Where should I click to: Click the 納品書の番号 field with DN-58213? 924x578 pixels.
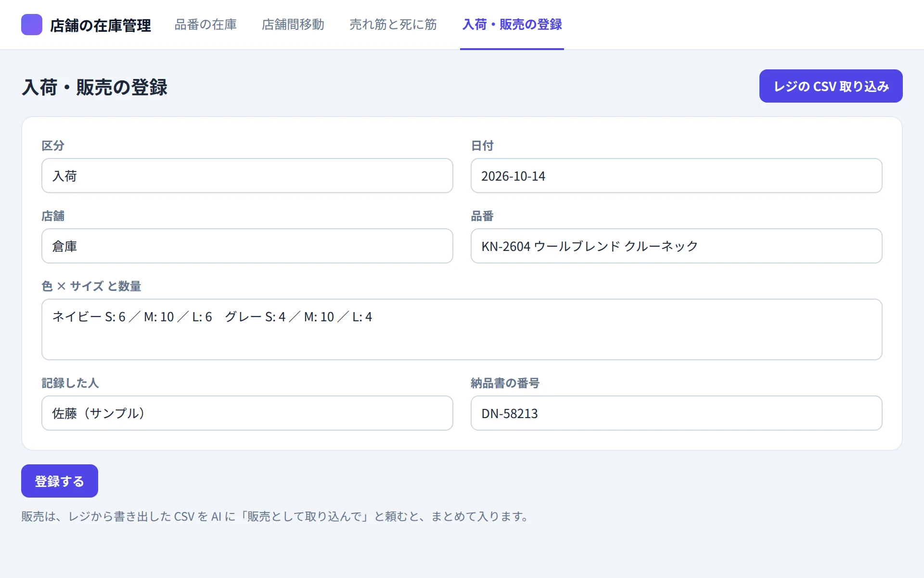(x=677, y=413)
